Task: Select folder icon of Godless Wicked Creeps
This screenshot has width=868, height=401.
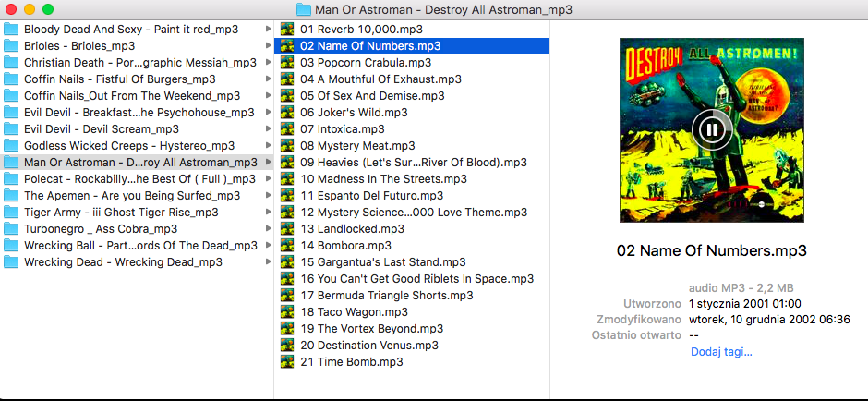Action: [11, 145]
